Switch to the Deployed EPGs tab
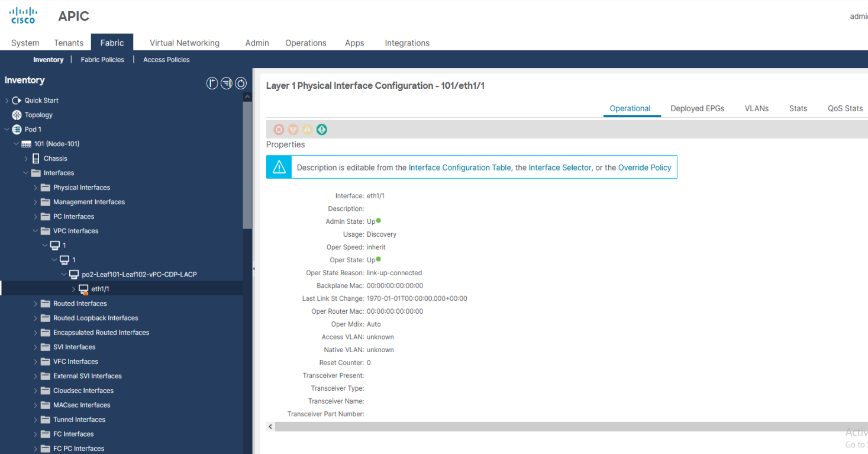 pos(697,108)
